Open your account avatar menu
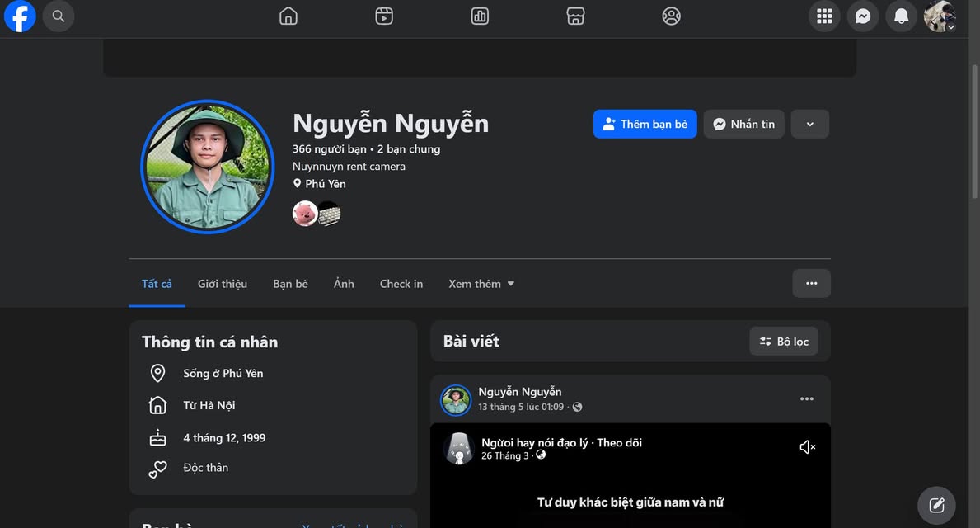 (940, 16)
